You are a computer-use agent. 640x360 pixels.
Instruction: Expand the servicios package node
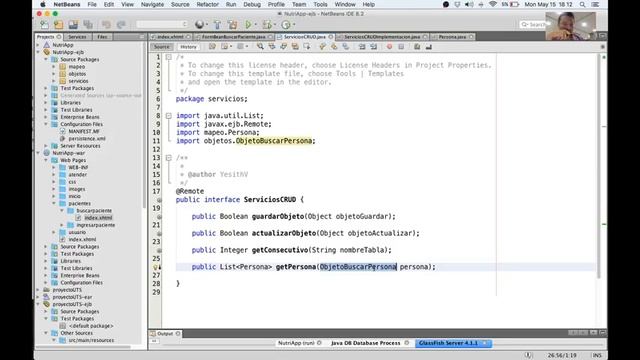[54, 81]
